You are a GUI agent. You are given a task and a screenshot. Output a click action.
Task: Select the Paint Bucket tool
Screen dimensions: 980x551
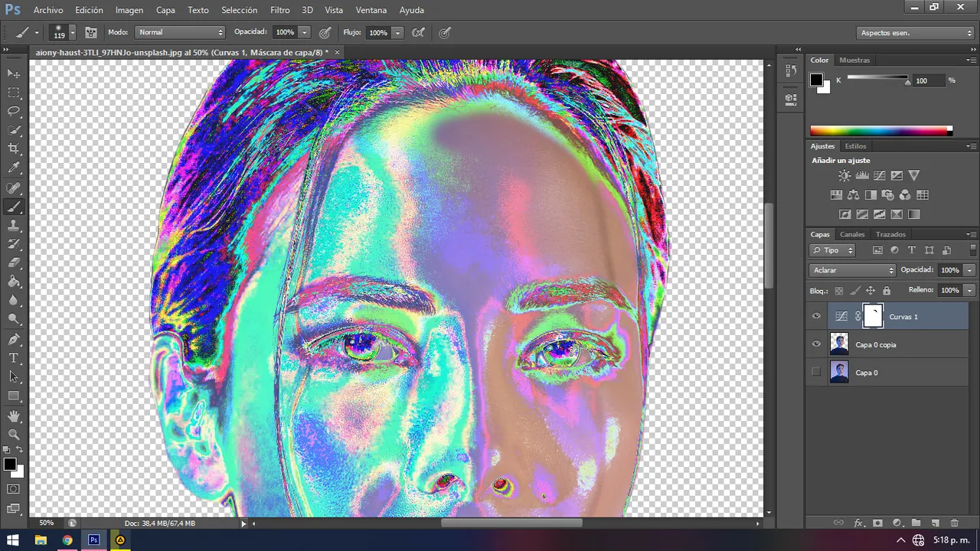14,282
